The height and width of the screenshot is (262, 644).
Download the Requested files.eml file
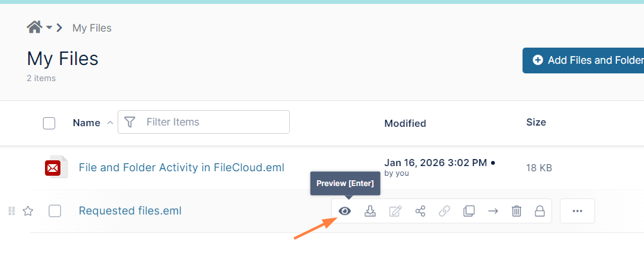(370, 211)
